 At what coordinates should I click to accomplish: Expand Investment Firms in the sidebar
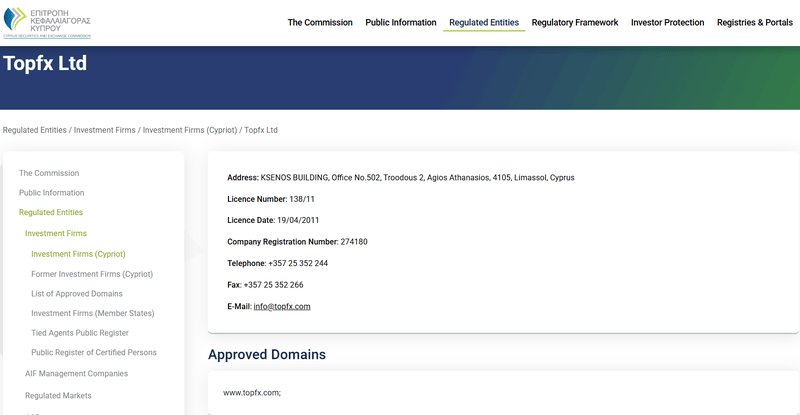coord(56,233)
